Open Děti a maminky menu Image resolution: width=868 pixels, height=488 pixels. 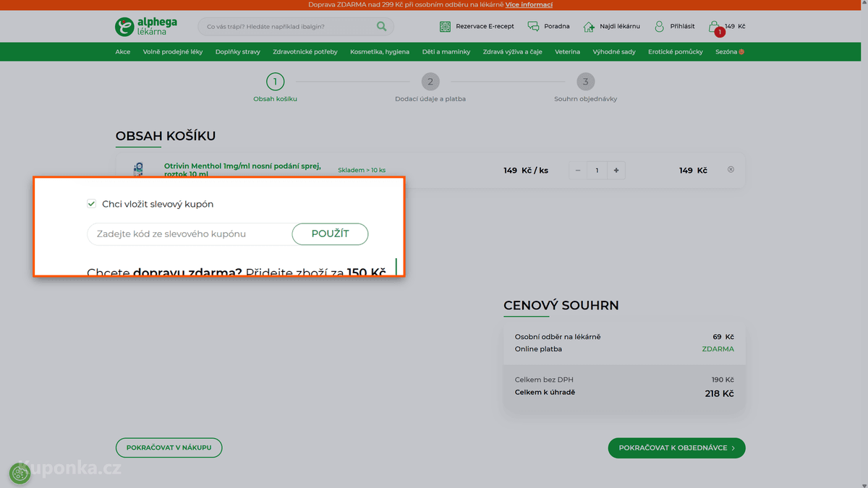446,52
